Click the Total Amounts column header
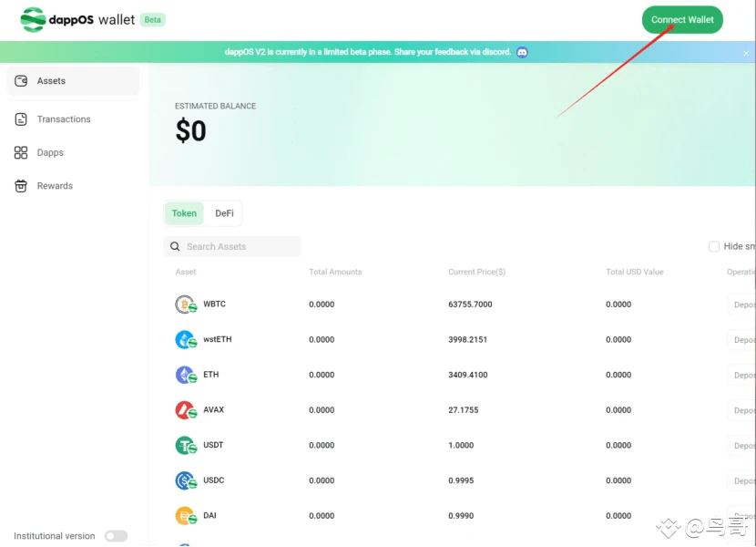 coord(335,272)
